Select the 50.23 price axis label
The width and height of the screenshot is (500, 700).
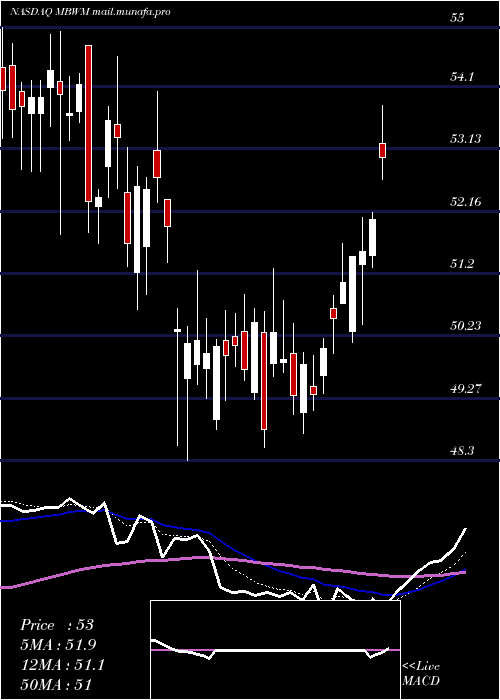pyautogui.click(x=465, y=326)
